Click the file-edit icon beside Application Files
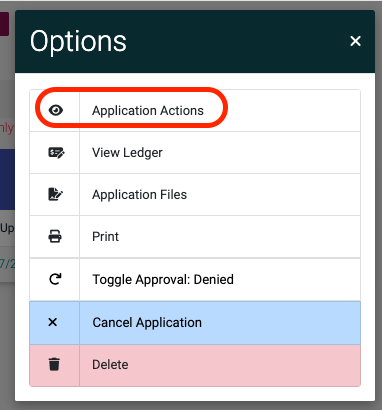 pos(56,194)
